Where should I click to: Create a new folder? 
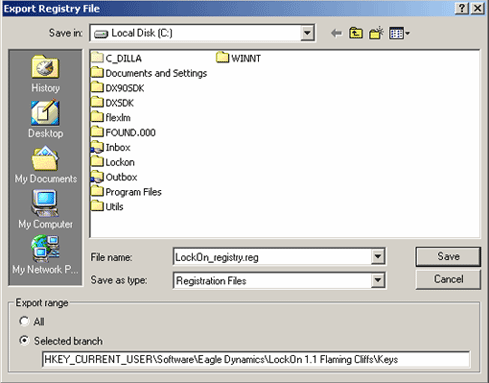point(376,33)
